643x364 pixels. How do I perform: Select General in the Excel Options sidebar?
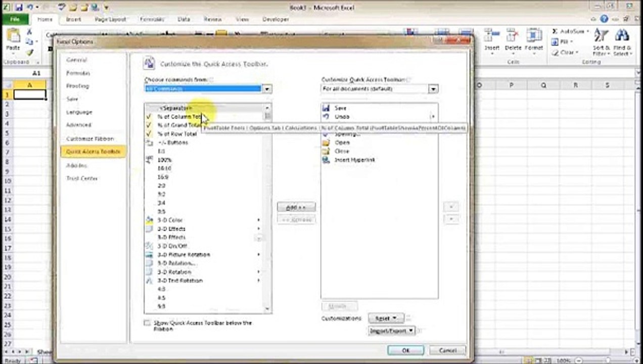(77, 60)
